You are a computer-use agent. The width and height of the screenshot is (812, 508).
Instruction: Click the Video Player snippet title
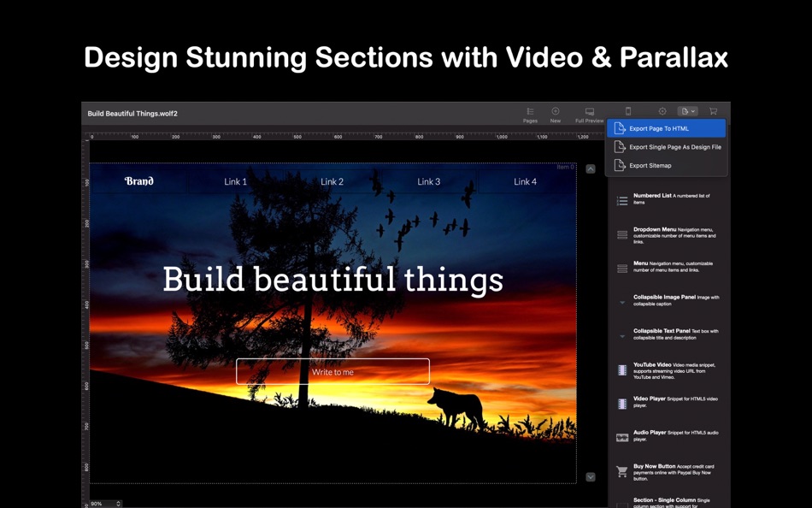point(650,399)
